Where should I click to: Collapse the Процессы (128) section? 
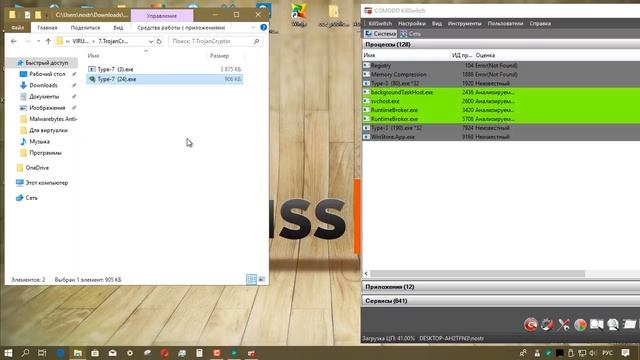pyautogui.click(x=501, y=44)
